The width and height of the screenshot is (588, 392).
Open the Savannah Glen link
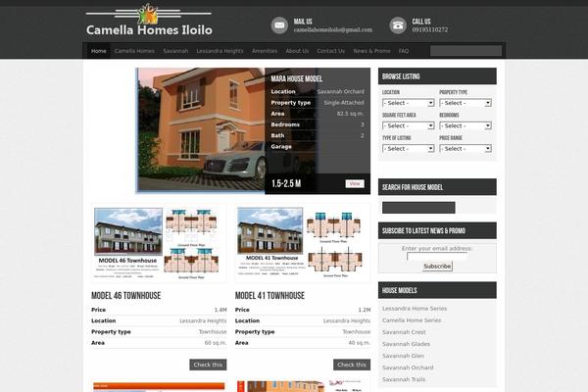403,356
